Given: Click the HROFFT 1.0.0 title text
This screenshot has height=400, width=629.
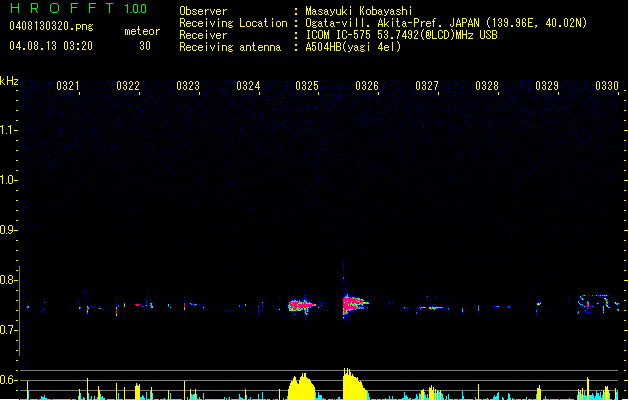Looking at the screenshot, I should tap(78, 8).
